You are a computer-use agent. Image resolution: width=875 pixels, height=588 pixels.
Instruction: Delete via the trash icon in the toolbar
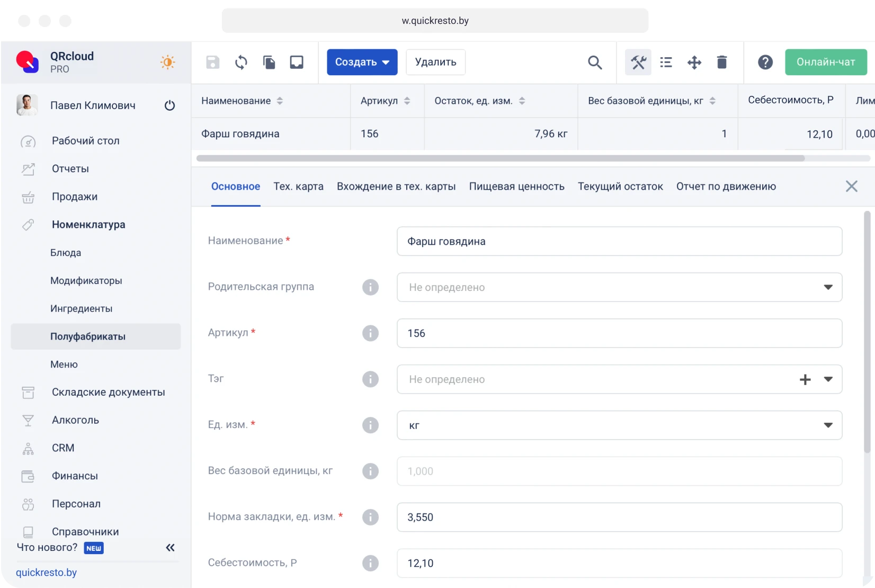(x=721, y=62)
